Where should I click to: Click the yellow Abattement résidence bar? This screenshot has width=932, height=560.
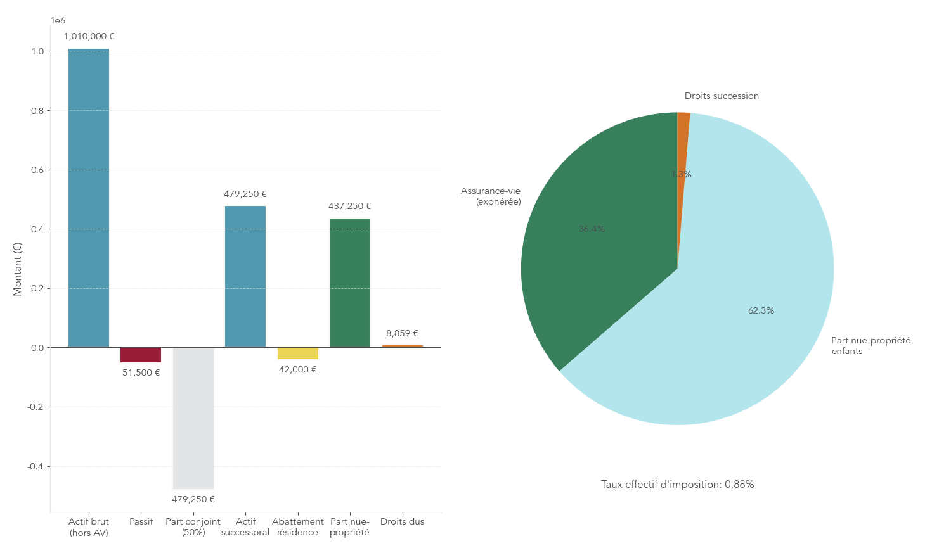pyautogui.click(x=298, y=353)
